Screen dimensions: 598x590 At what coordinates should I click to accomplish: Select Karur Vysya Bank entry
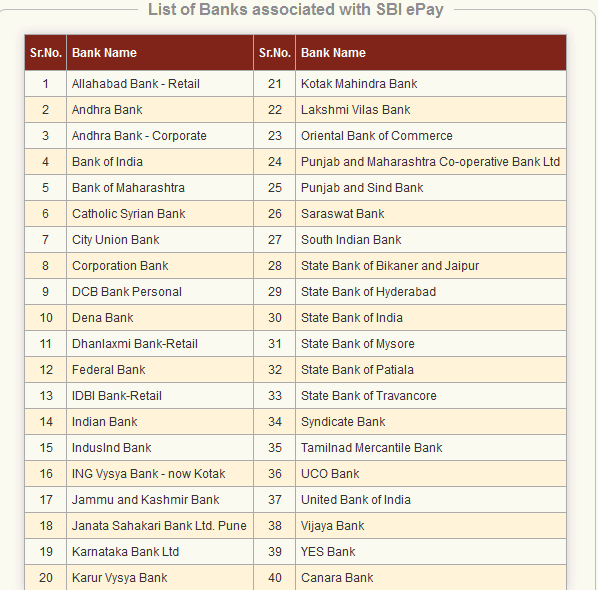[119, 577]
